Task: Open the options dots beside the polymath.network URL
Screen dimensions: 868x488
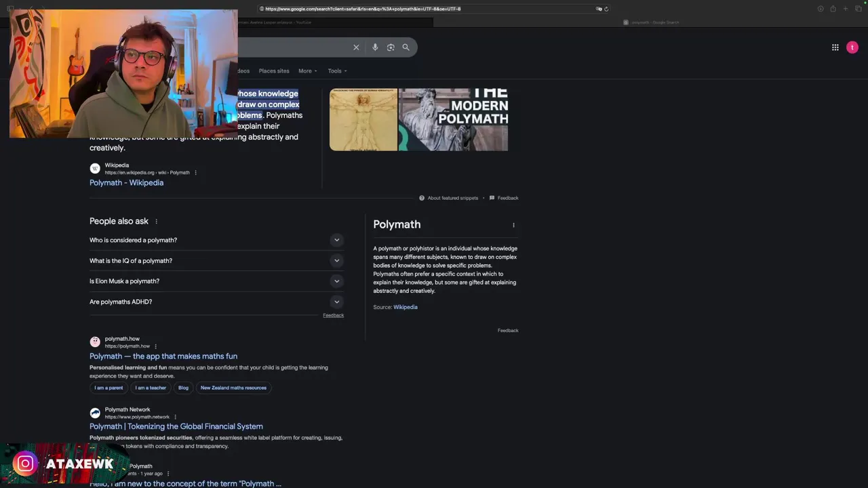Action: (x=175, y=418)
